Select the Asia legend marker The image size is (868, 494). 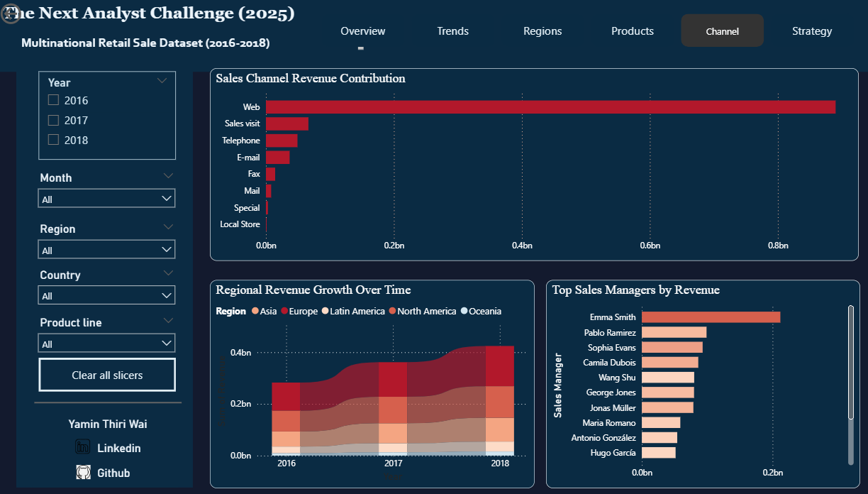coord(255,311)
